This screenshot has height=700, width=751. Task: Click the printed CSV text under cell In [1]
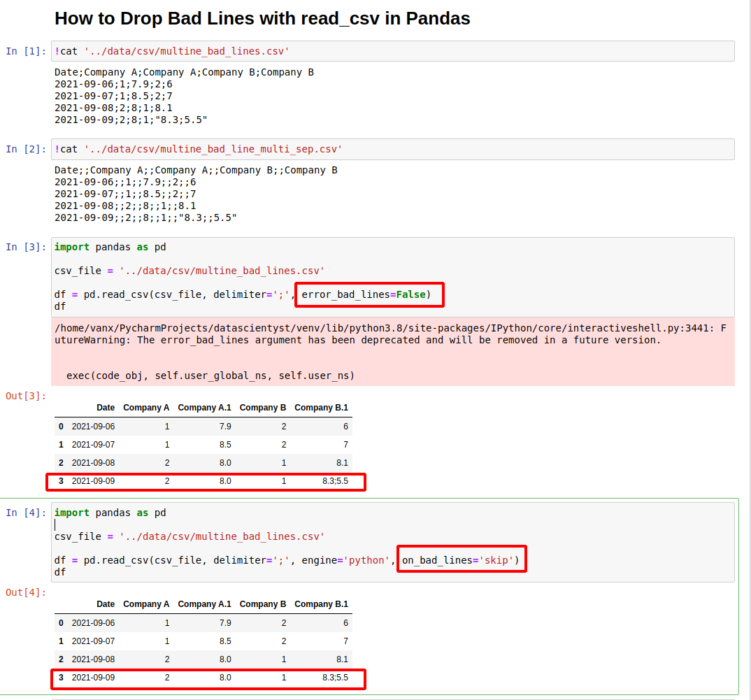point(185,96)
